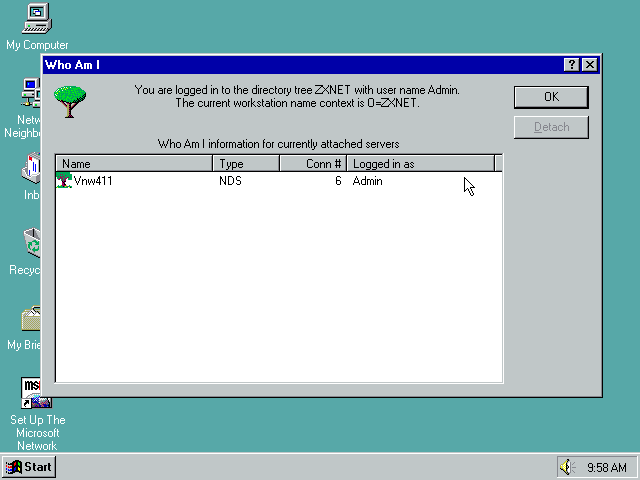Image resolution: width=640 pixels, height=480 pixels.
Task: Click the connection number 6 cell
Action: click(x=338, y=181)
